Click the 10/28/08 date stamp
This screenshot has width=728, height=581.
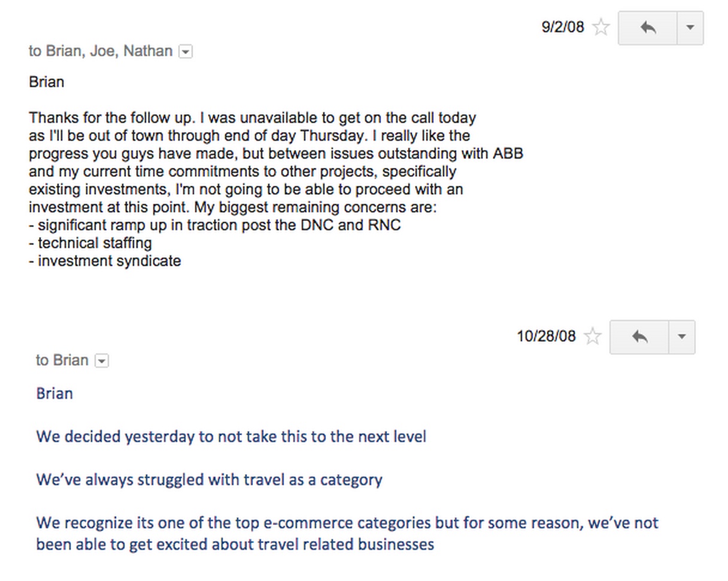546,337
